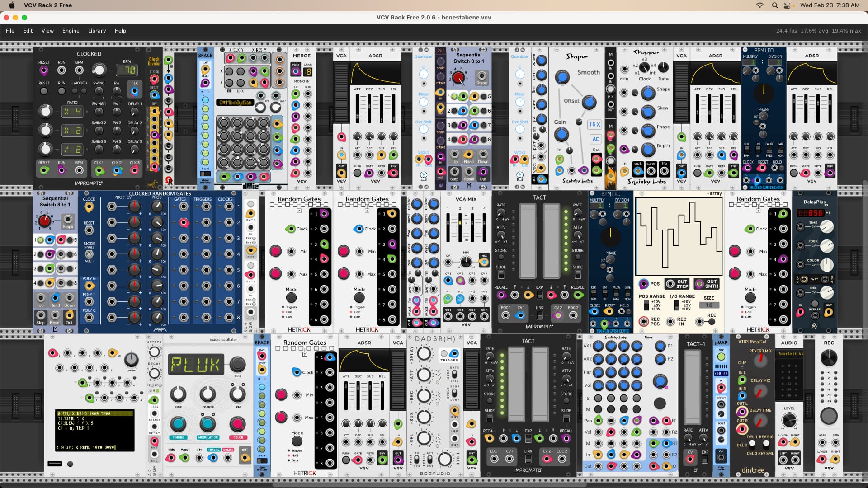The width and height of the screenshot is (868, 488).
Task: Click the Shaper Offset knob
Action: [x=589, y=102]
